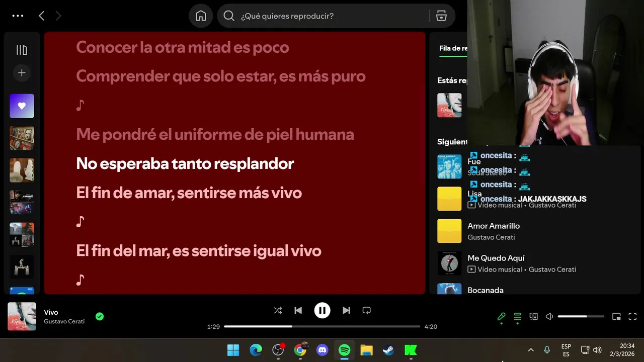Viewport: 644px width, 362px height.
Task: Open the Liked Songs playlist
Action: [22, 106]
